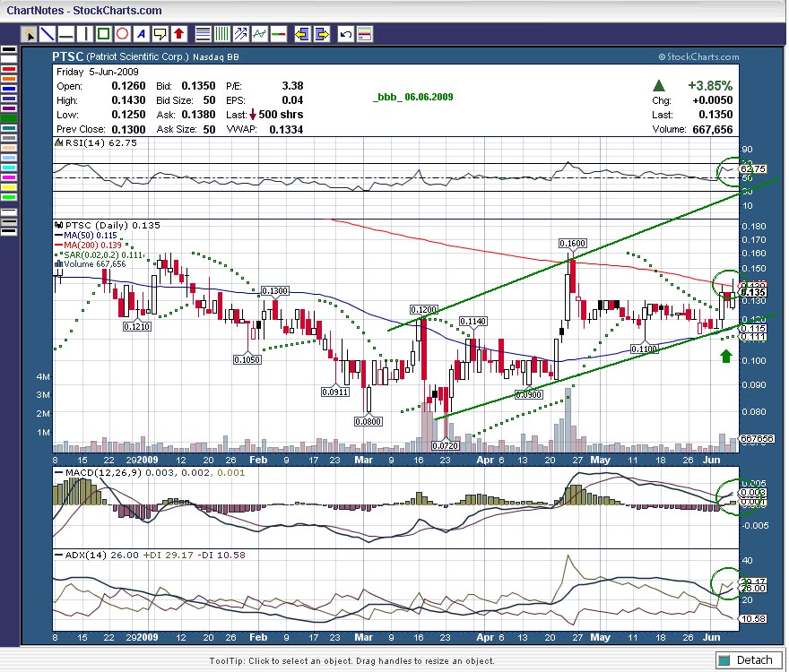
Task: Click the MA(200) 0.139 legend entry
Action: point(92,245)
